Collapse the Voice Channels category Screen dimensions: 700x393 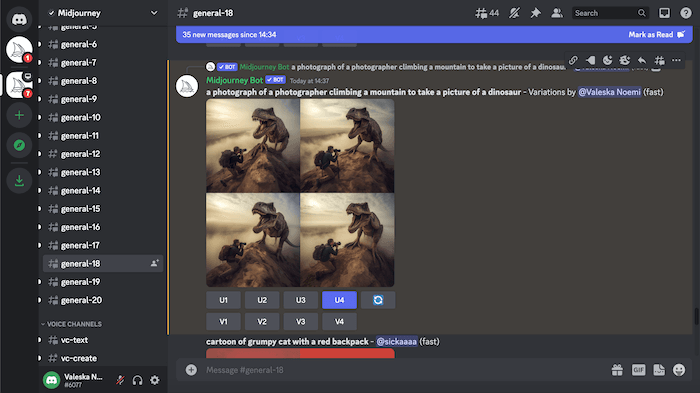click(71, 324)
